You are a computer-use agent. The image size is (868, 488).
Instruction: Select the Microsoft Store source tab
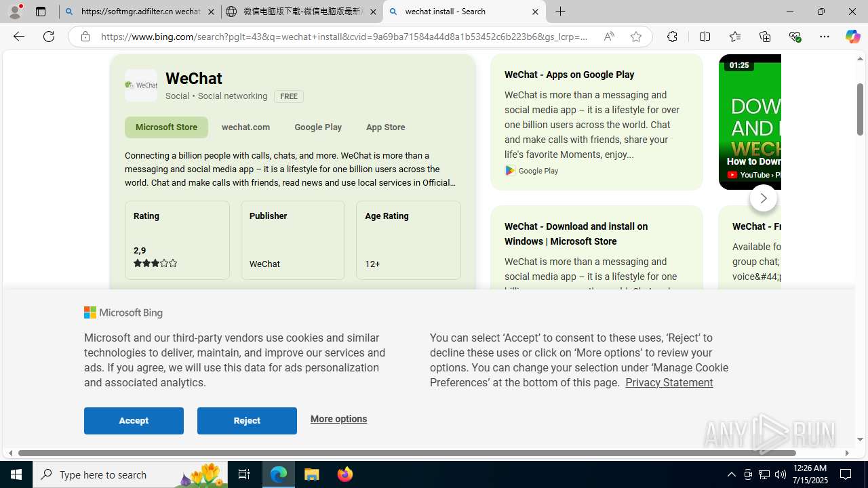tap(166, 127)
